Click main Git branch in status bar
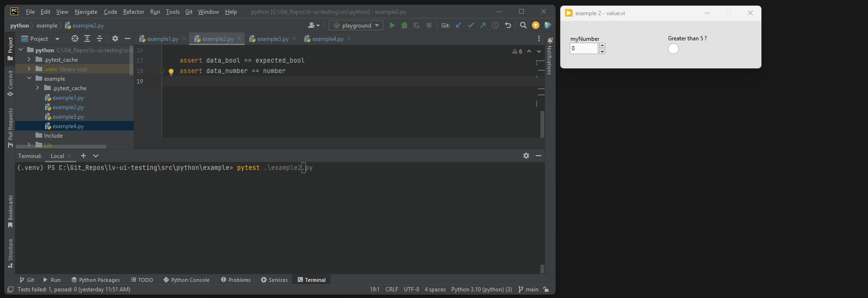 529,289
